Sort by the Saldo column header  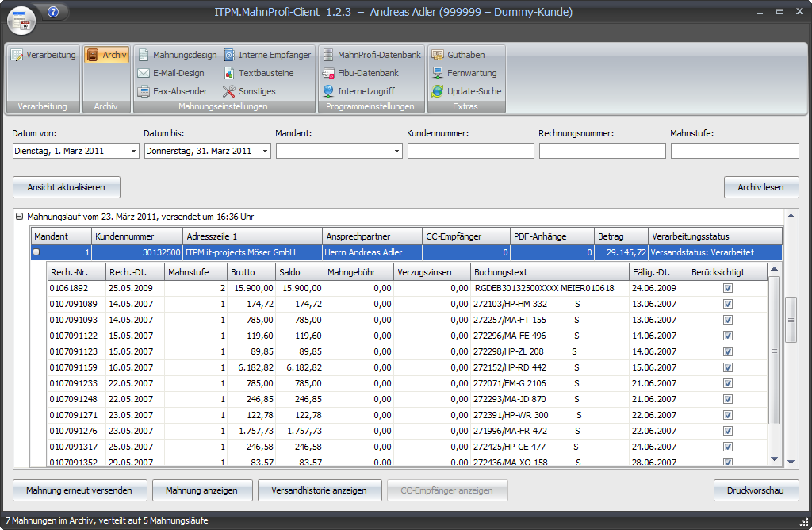(x=300, y=272)
